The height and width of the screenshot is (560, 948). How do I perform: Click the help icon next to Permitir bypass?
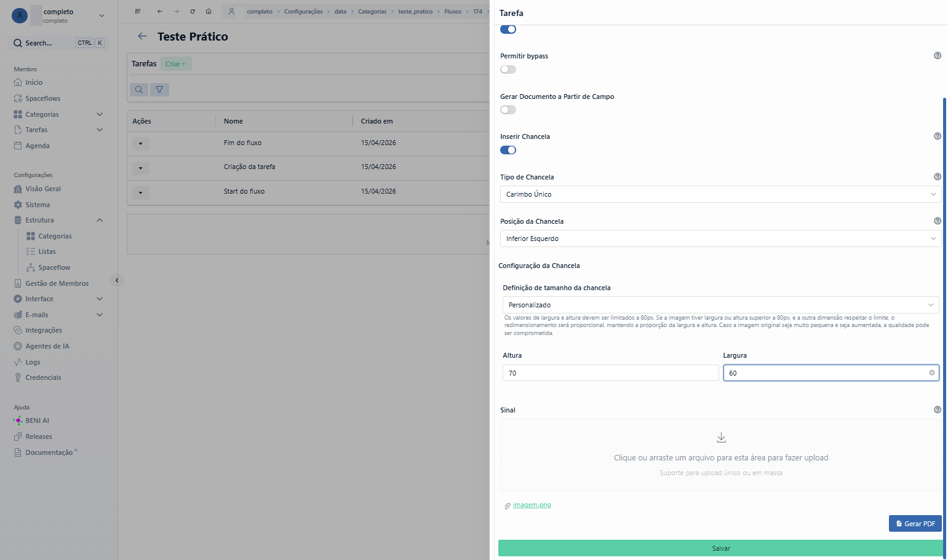[938, 55]
